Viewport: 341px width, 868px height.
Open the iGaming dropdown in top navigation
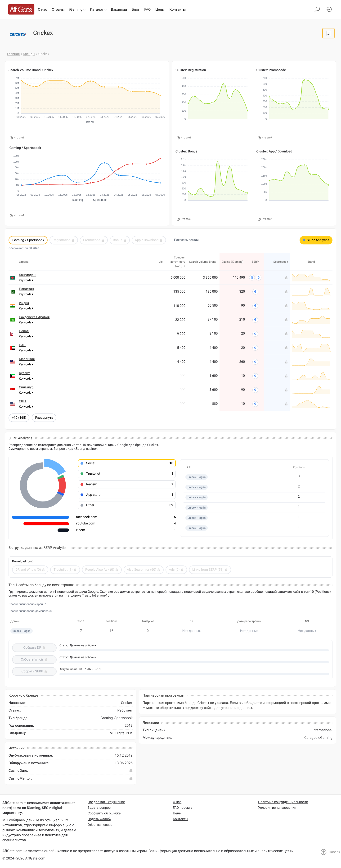click(x=77, y=9)
